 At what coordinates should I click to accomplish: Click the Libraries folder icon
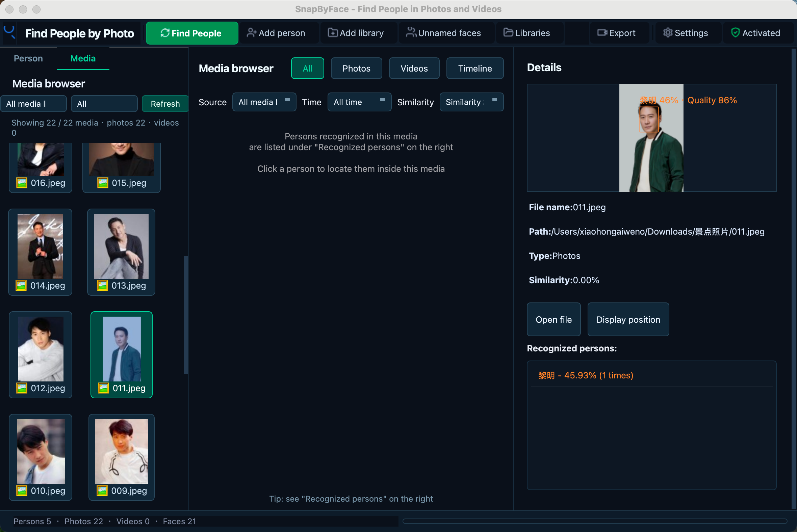pos(508,32)
